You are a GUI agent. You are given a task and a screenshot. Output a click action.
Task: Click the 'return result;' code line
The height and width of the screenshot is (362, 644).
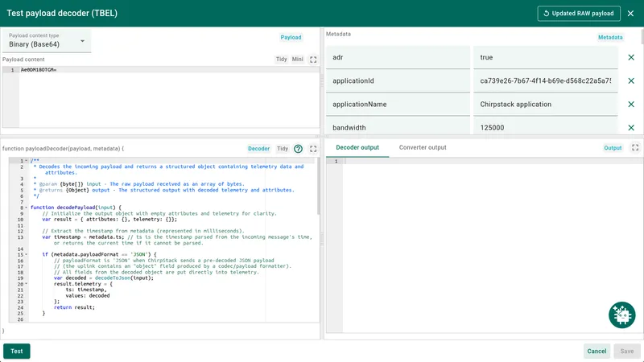click(74, 307)
